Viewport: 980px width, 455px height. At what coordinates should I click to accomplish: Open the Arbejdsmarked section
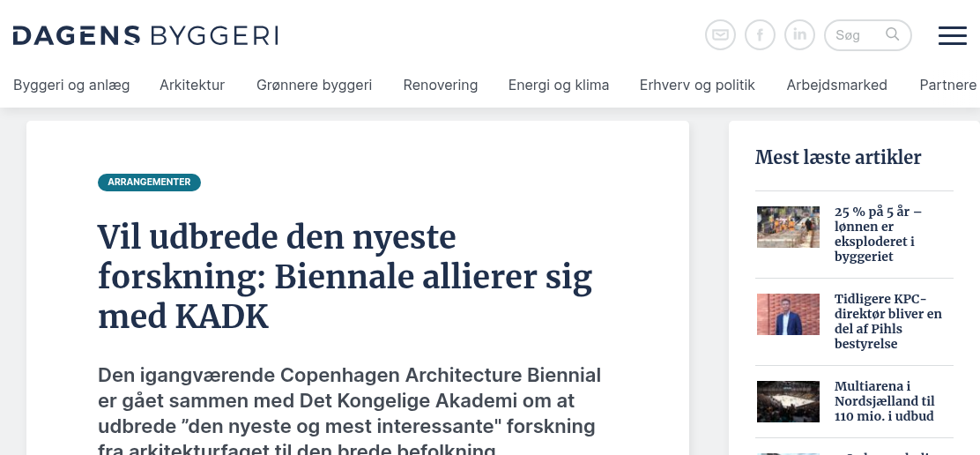[836, 85]
